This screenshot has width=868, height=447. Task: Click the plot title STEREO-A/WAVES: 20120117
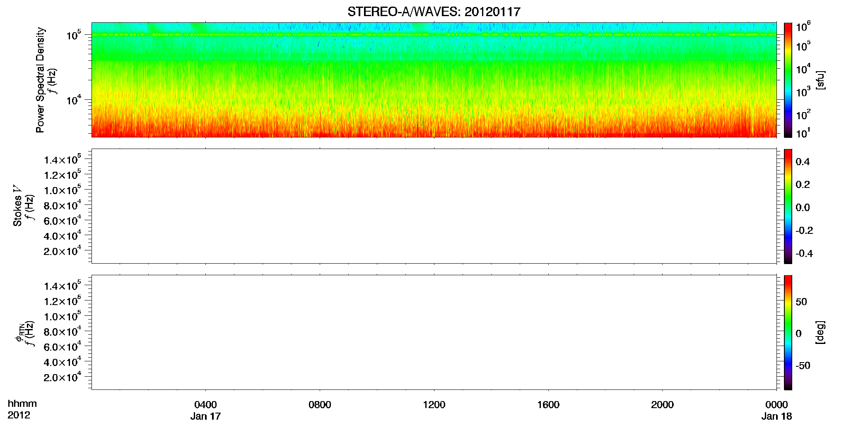[434, 12]
